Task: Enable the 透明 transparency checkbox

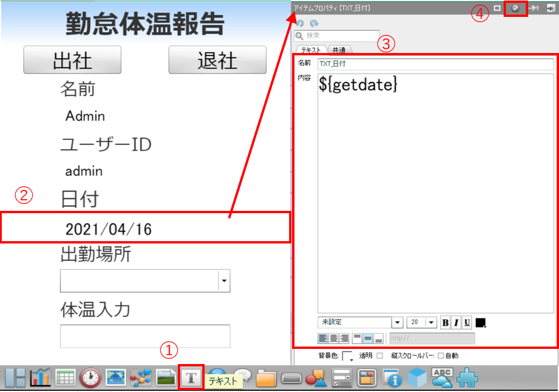Action: tap(379, 354)
